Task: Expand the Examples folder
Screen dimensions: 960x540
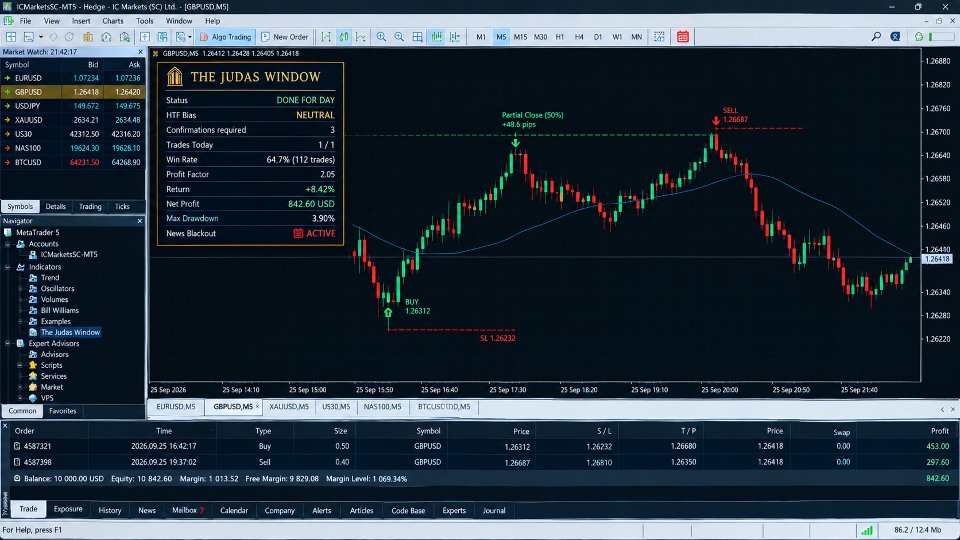Action: (20, 321)
